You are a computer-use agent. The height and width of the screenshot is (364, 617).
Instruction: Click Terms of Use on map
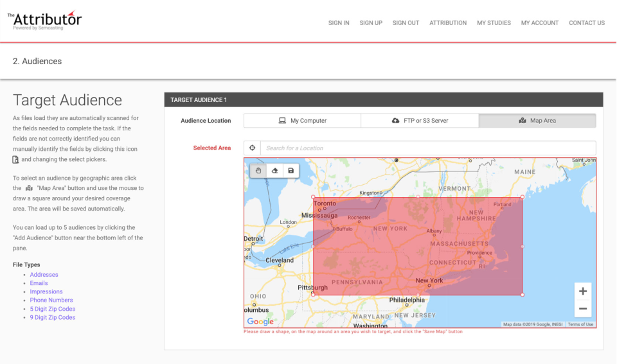(x=580, y=324)
